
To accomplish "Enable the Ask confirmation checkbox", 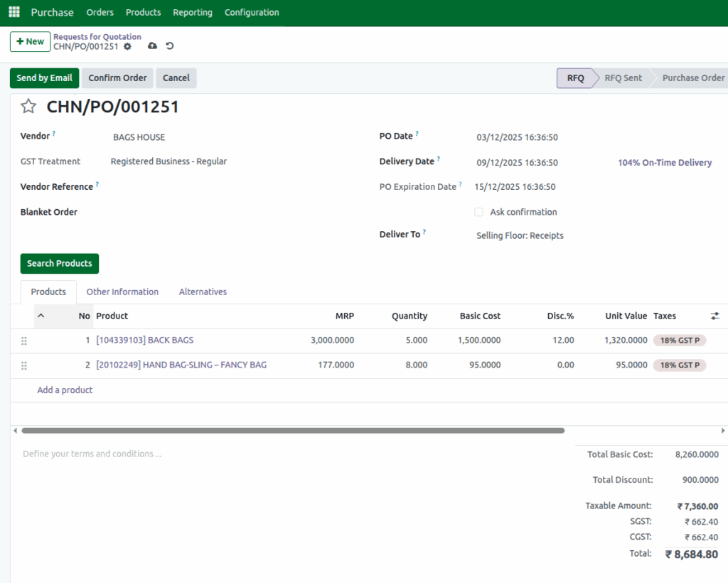I will click(x=478, y=212).
